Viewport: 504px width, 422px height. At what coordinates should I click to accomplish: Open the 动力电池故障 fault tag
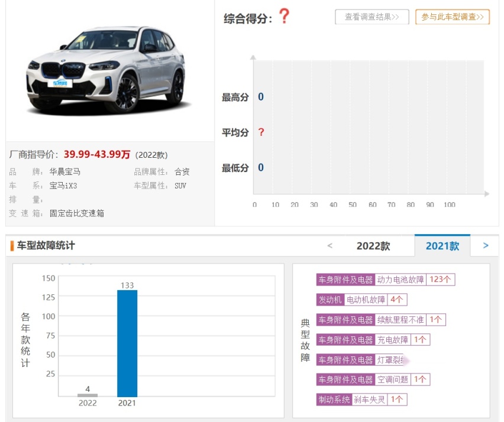pos(400,280)
